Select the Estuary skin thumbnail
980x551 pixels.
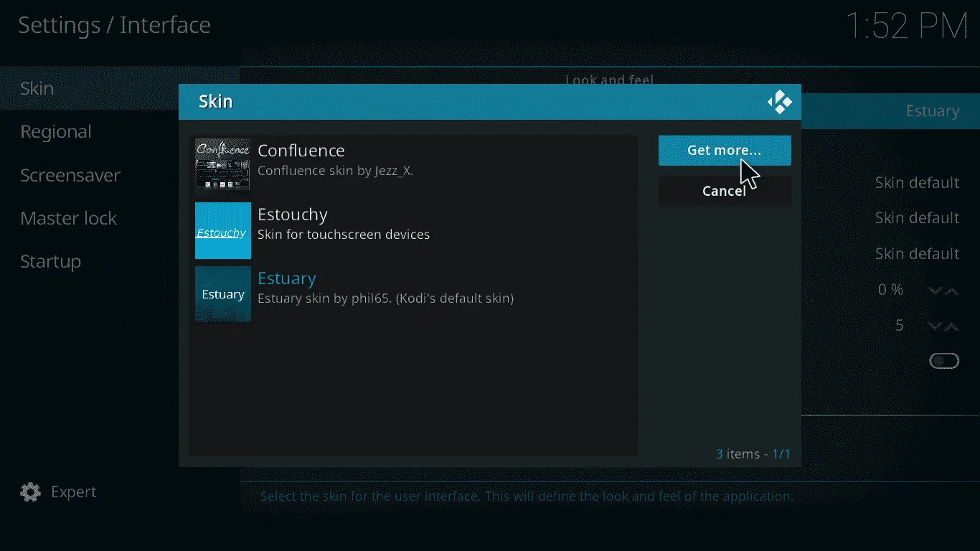point(223,294)
